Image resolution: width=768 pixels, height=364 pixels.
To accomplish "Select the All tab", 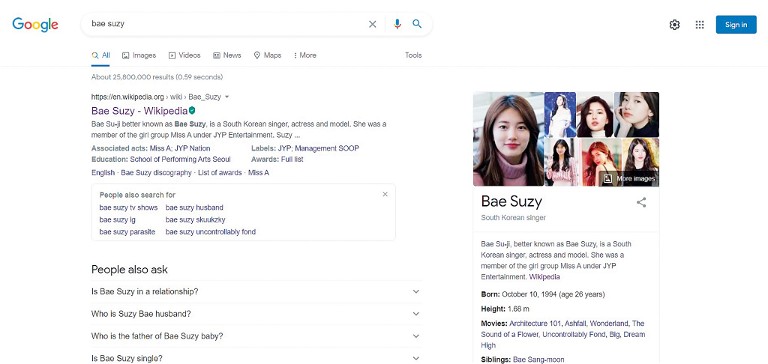I will pyautogui.click(x=100, y=55).
